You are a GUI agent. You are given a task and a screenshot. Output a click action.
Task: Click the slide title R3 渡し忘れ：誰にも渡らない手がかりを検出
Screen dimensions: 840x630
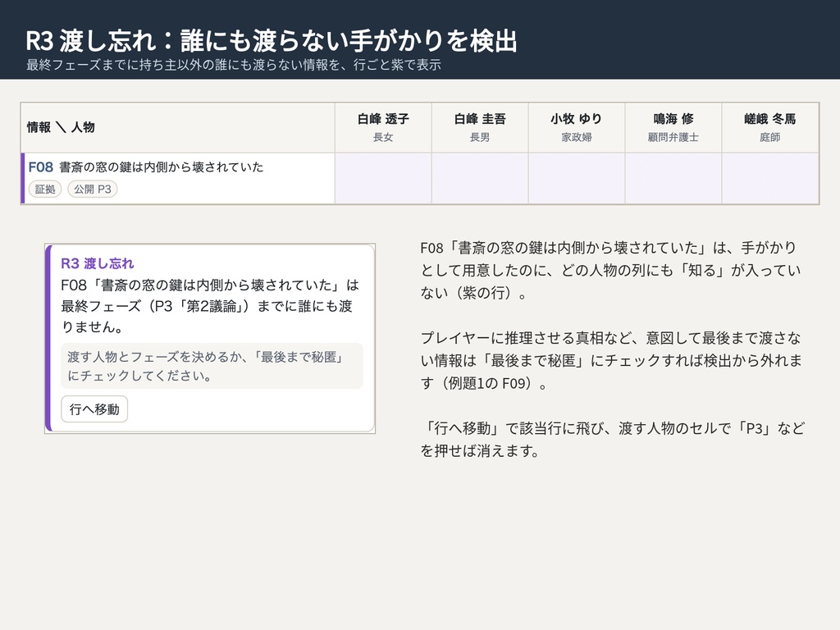pyautogui.click(x=272, y=41)
